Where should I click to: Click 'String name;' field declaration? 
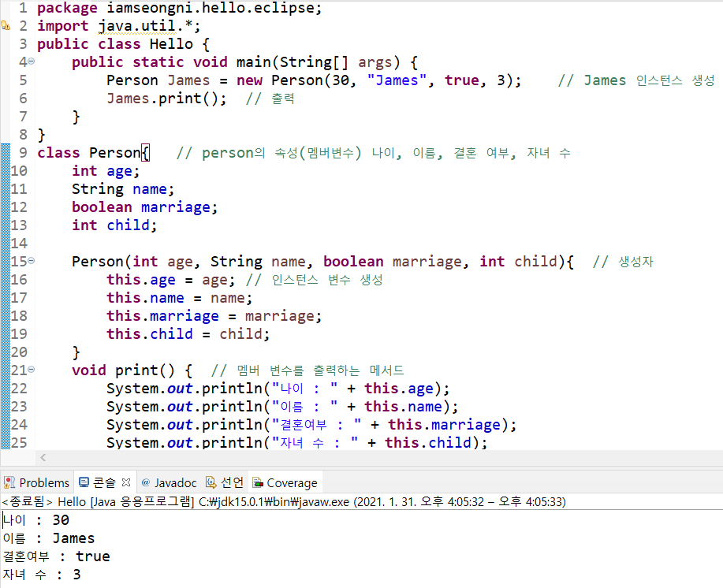pyautogui.click(x=123, y=189)
